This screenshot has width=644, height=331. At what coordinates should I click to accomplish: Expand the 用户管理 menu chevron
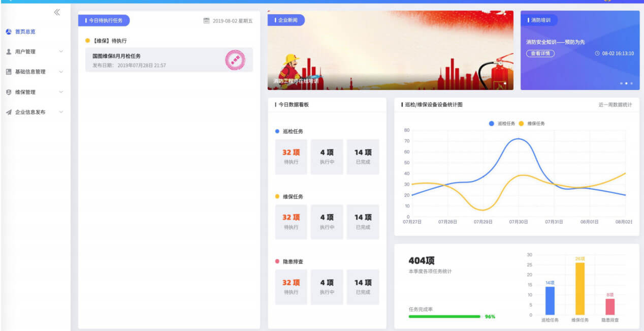pyautogui.click(x=61, y=52)
